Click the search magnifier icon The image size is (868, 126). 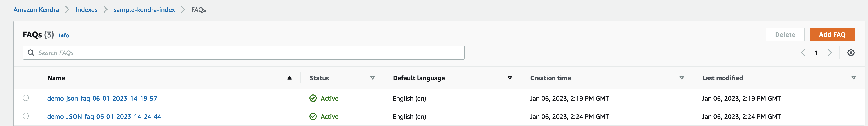click(x=31, y=53)
